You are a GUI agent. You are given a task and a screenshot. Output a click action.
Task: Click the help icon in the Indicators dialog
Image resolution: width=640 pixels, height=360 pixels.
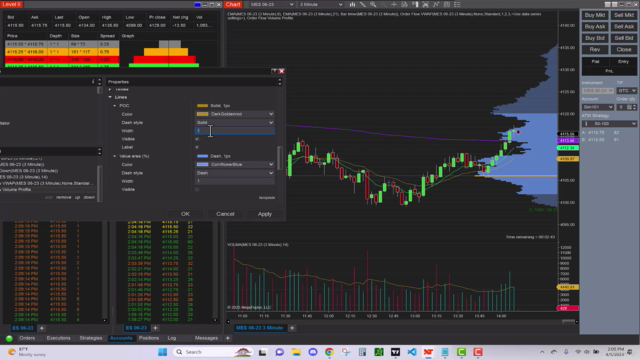pyautogui.click(x=274, y=71)
